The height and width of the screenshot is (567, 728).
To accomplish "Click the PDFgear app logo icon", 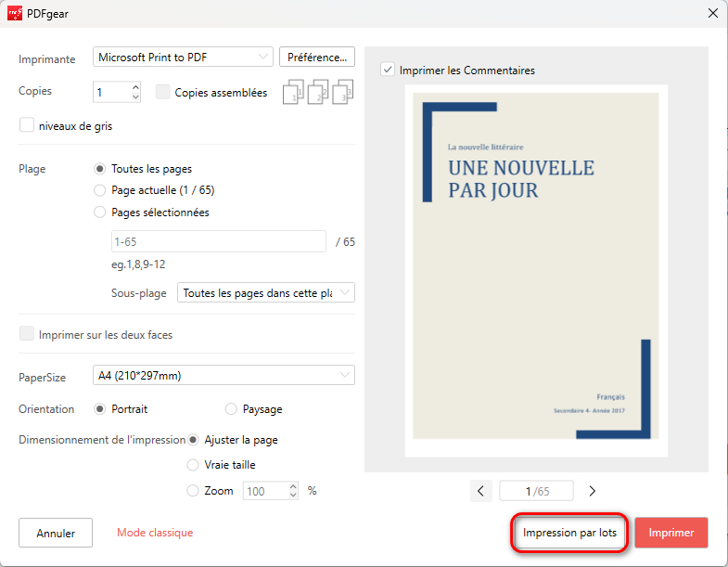I will click(x=15, y=14).
